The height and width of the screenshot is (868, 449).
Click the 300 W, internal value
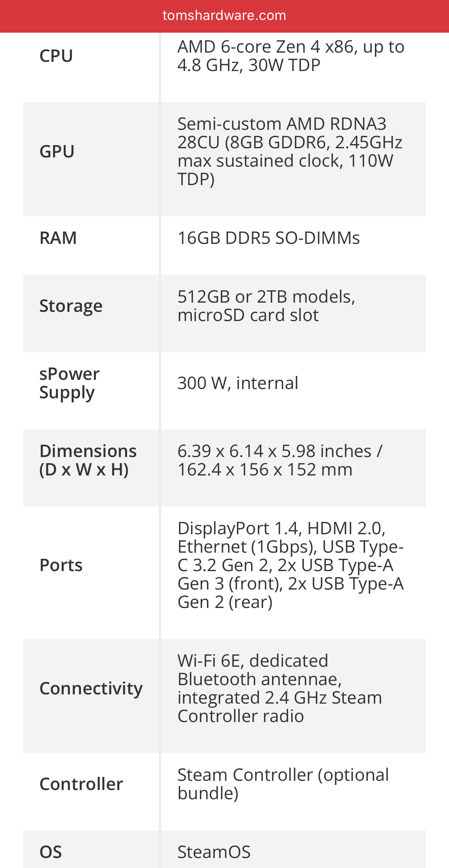[238, 383]
